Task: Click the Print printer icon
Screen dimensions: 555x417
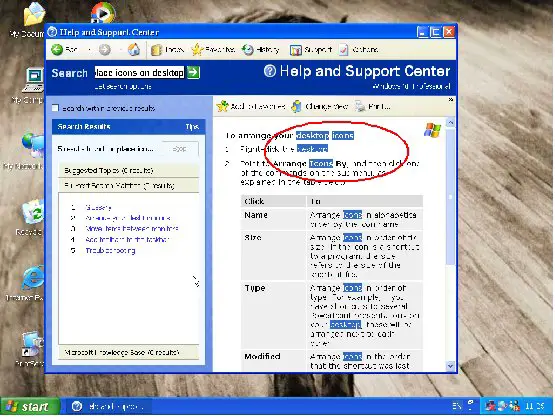Action: pyautogui.click(x=360, y=106)
